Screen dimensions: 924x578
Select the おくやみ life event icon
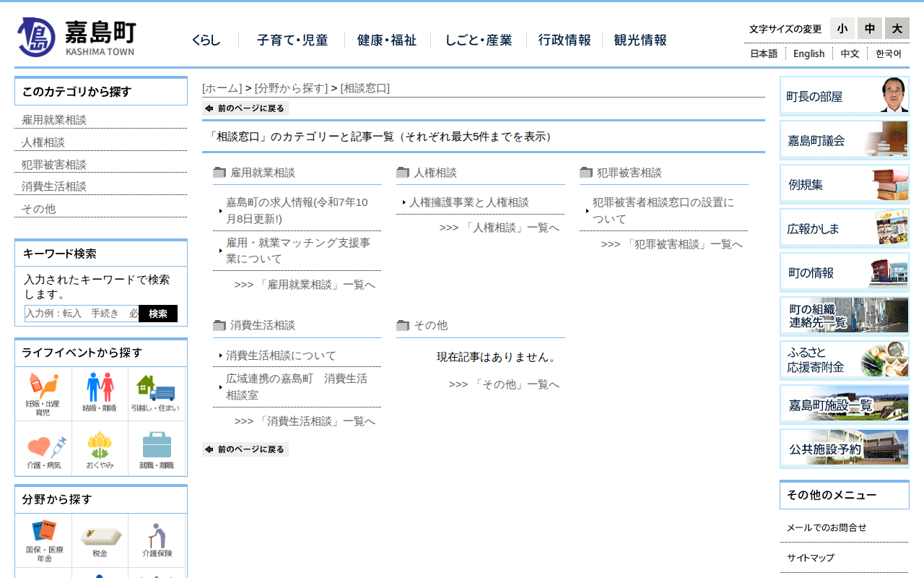point(100,449)
